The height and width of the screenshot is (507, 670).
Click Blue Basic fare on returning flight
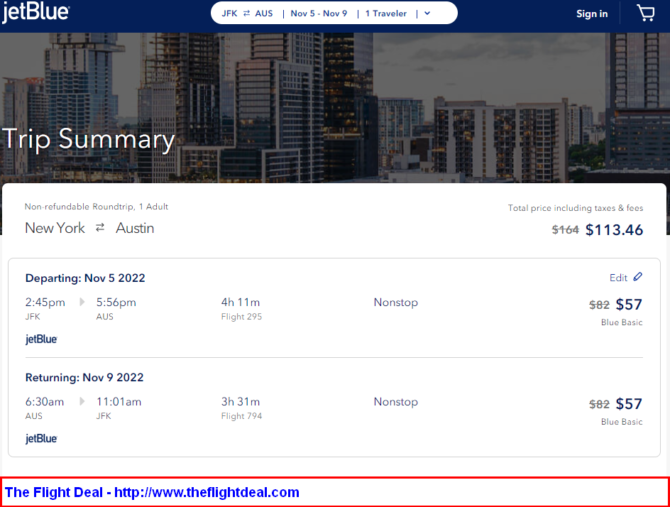622,422
